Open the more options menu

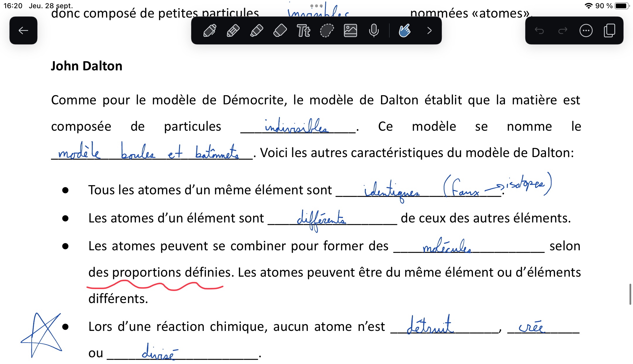tap(586, 30)
